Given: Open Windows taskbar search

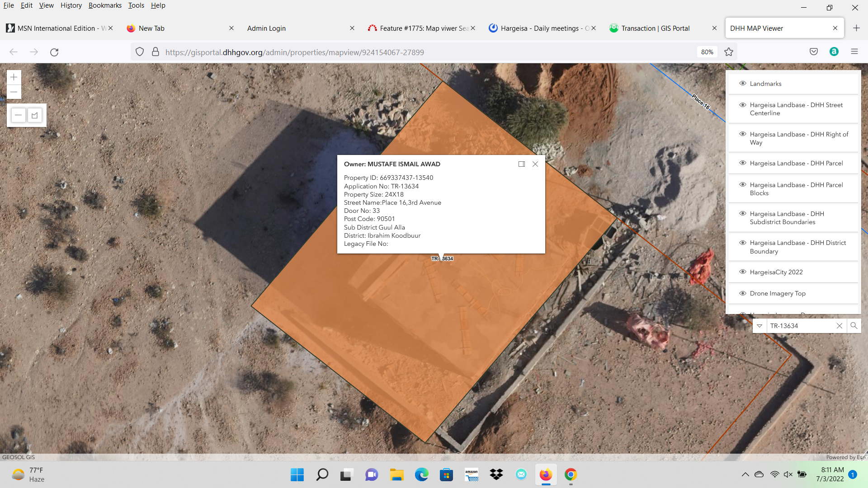Looking at the screenshot, I should (x=322, y=475).
